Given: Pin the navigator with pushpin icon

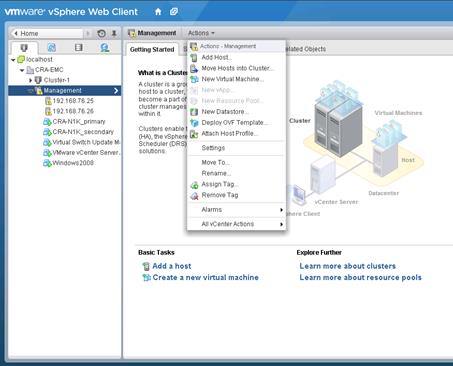Looking at the screenshot, I should coord(114,33).
